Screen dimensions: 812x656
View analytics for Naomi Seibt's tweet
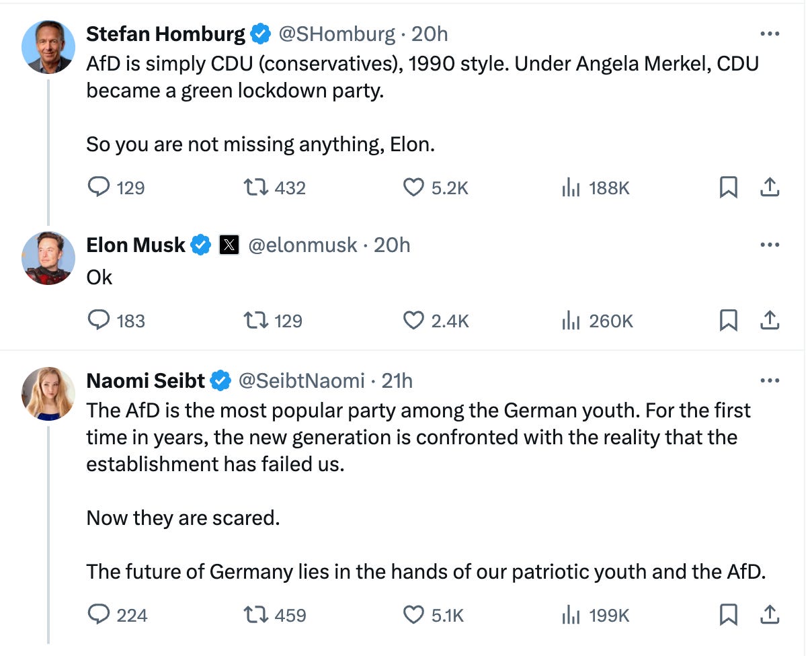click(571, 614)
